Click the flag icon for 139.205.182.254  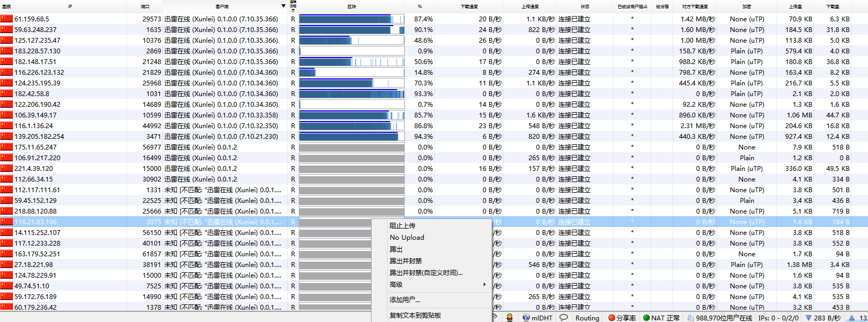(6, 136)
